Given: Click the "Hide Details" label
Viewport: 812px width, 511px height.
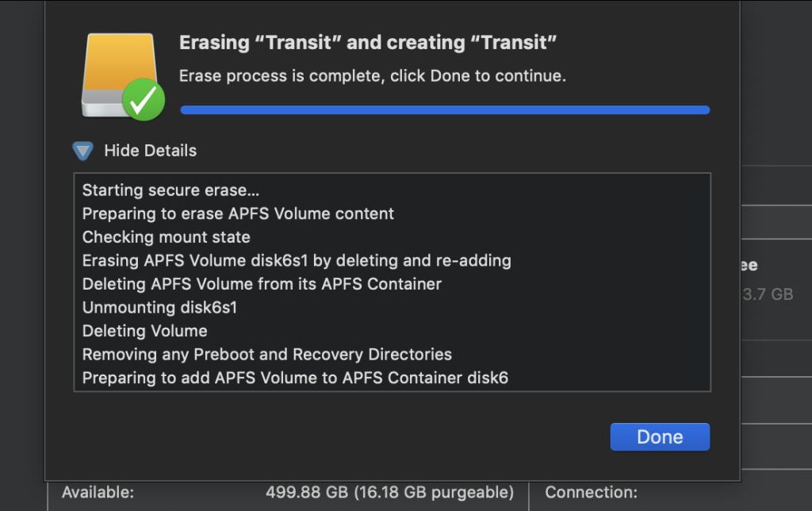Looking at the screenshot, I should pyautogui.click(x=150, y=151).
